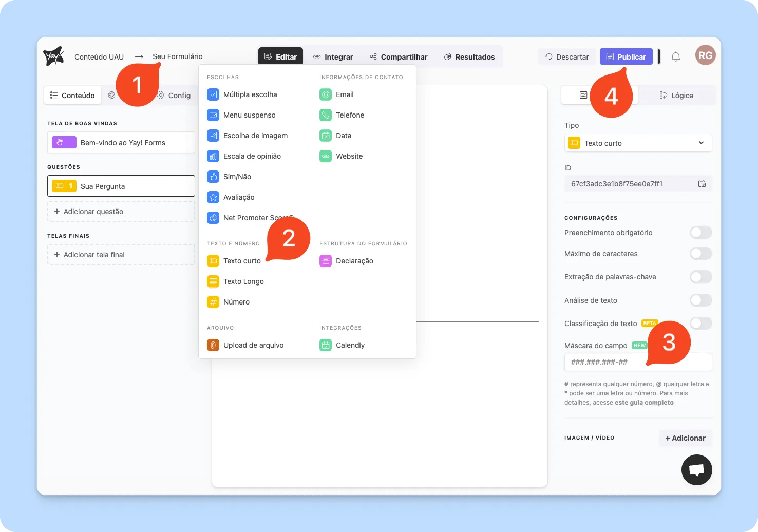Select the Telefone phone icon
Image resolution: width=758 pixels, height=532 pixels.
(x=326, y=115)
